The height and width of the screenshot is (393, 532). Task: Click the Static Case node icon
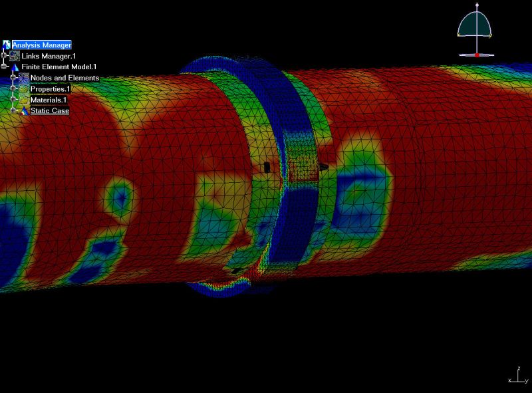coord(25,111)
